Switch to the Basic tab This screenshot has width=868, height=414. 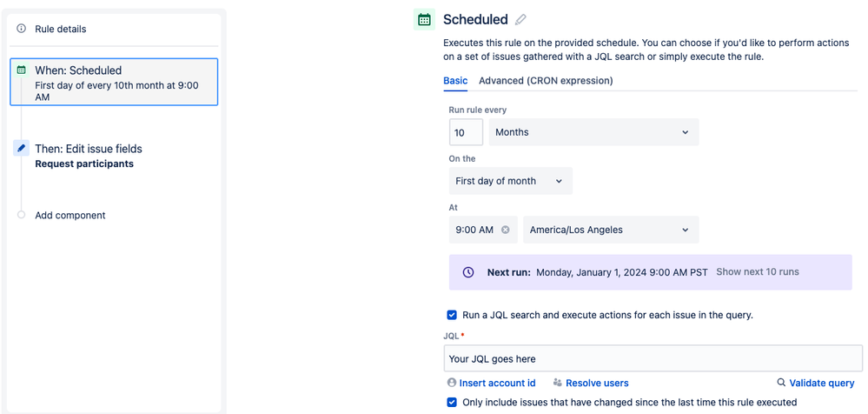(455, 81)
